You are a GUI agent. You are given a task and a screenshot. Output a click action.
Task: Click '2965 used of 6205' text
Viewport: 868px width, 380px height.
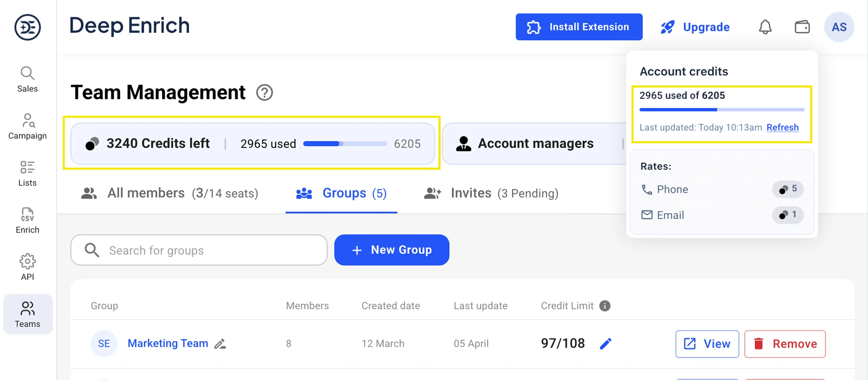click(x=682, y=95)
